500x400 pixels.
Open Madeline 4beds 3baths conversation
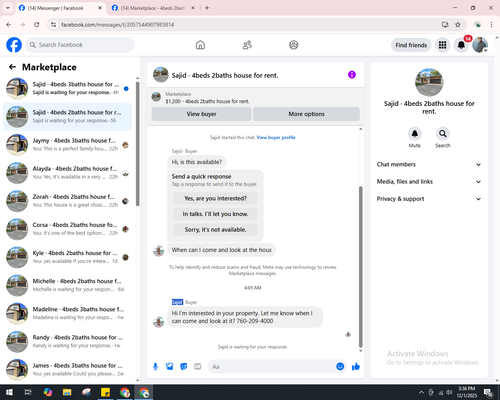click(x=67, y=313)
